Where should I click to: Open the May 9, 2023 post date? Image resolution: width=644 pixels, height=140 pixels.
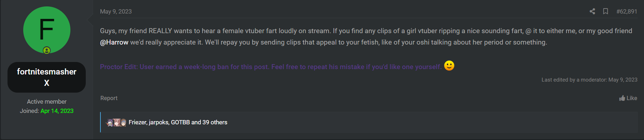coord(116,11)
